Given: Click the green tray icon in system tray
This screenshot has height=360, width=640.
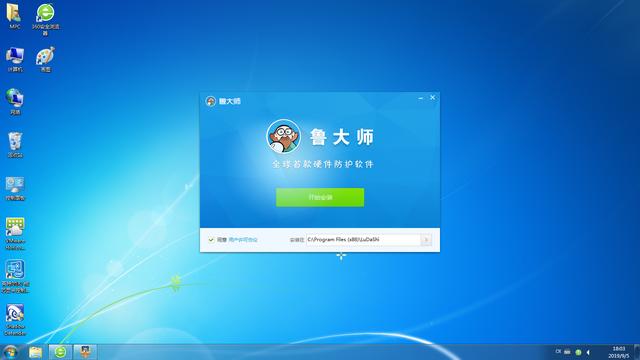Looking at the screenshot, I should [578, 352].
